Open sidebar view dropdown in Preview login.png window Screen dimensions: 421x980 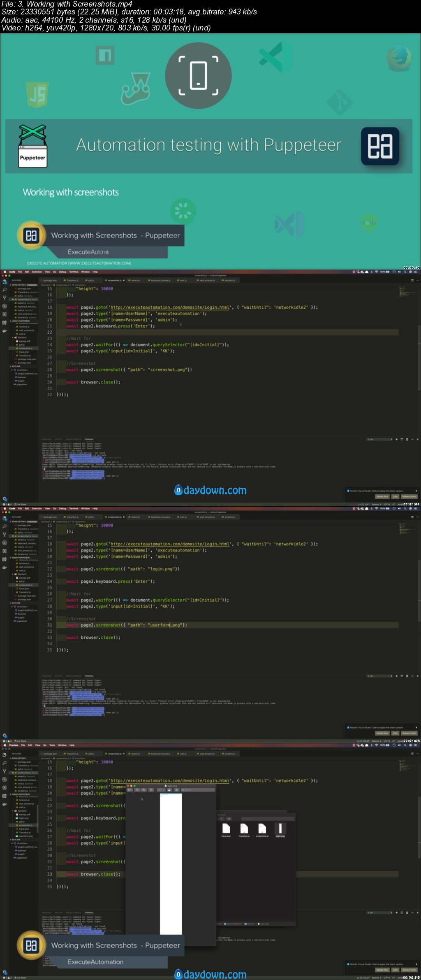(130, 790)
